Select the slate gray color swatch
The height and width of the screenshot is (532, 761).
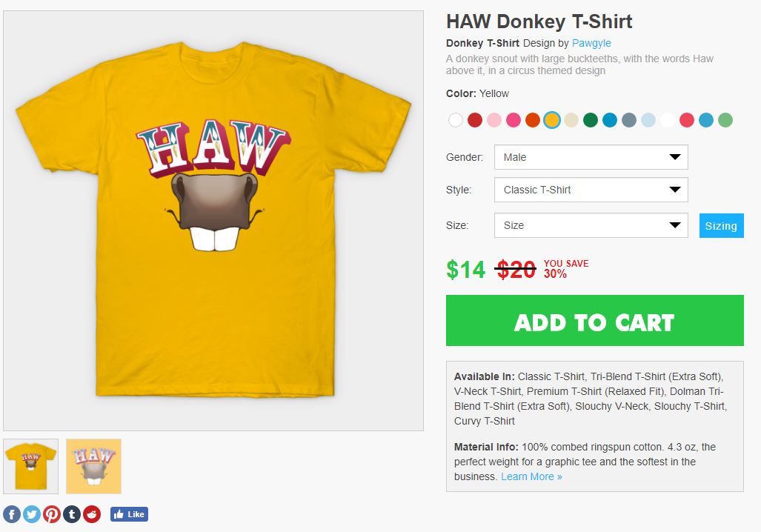629,120
